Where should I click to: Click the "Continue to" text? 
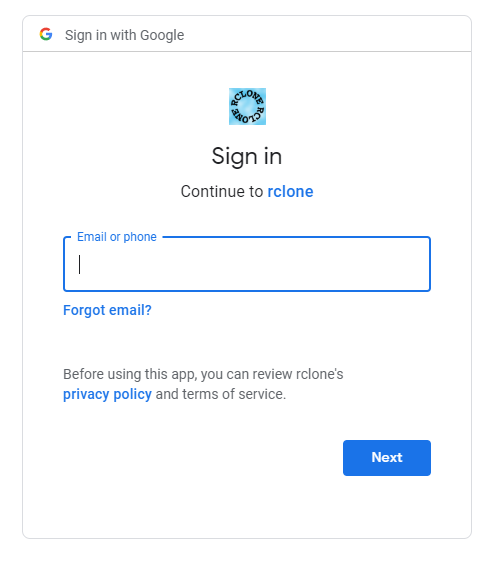(x=222, y=191)
